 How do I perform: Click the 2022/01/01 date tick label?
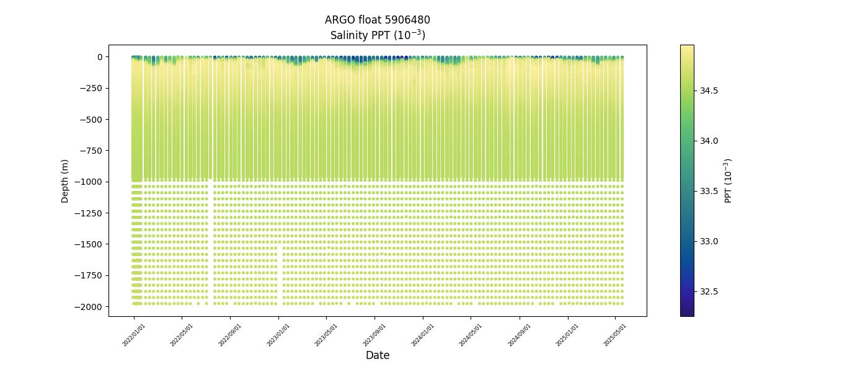[x=134, y=335]
